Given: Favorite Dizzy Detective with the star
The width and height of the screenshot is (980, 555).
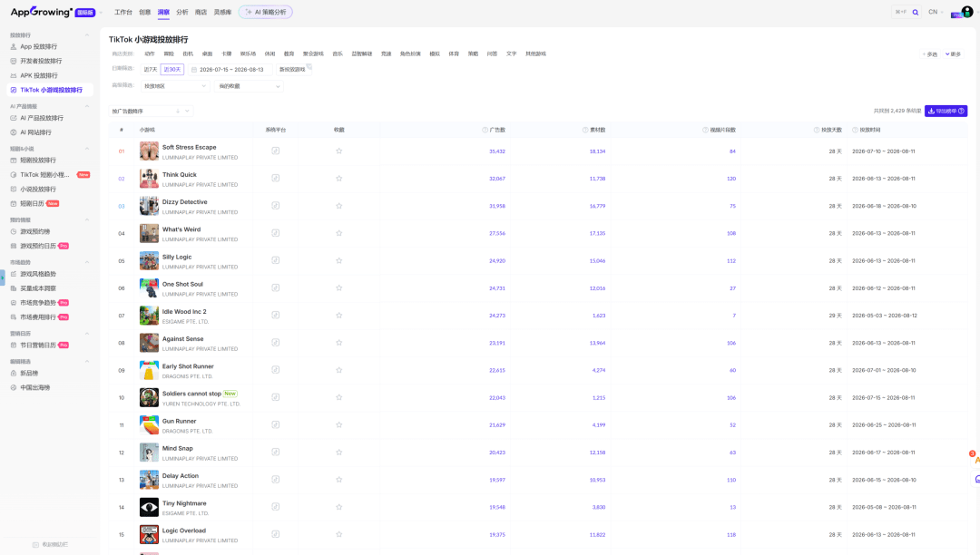Looking at the screenshot, I should pos(338,206).
